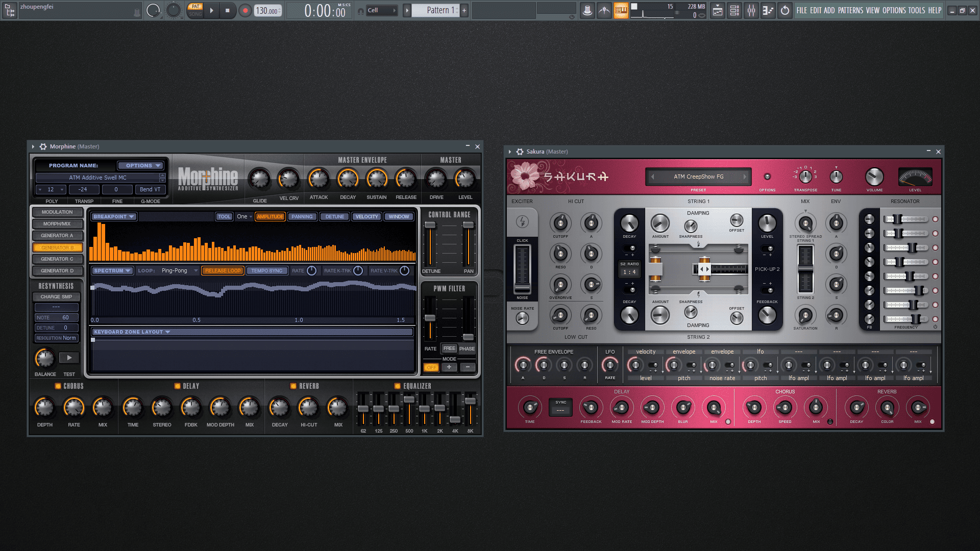This screenshot has width=980, height=551.
Task: Click the Sakura exciter lightning icon
Action: coord(522,221)
